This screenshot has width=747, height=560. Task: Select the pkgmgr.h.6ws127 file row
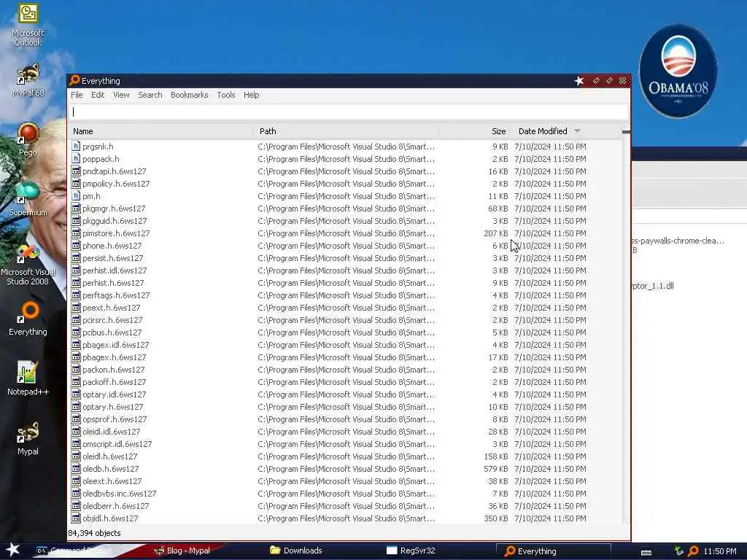pyautogui.click(x=345, y=208)
